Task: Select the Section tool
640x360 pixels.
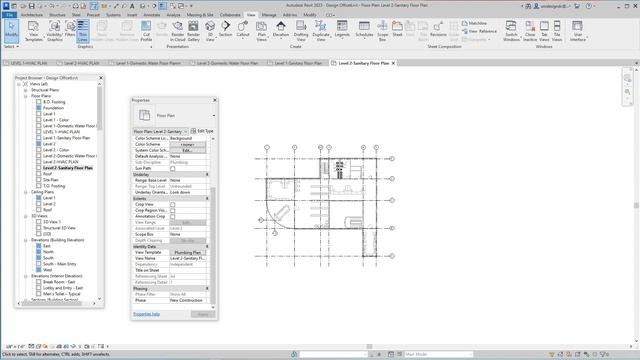Action: (x=225, y=29)
